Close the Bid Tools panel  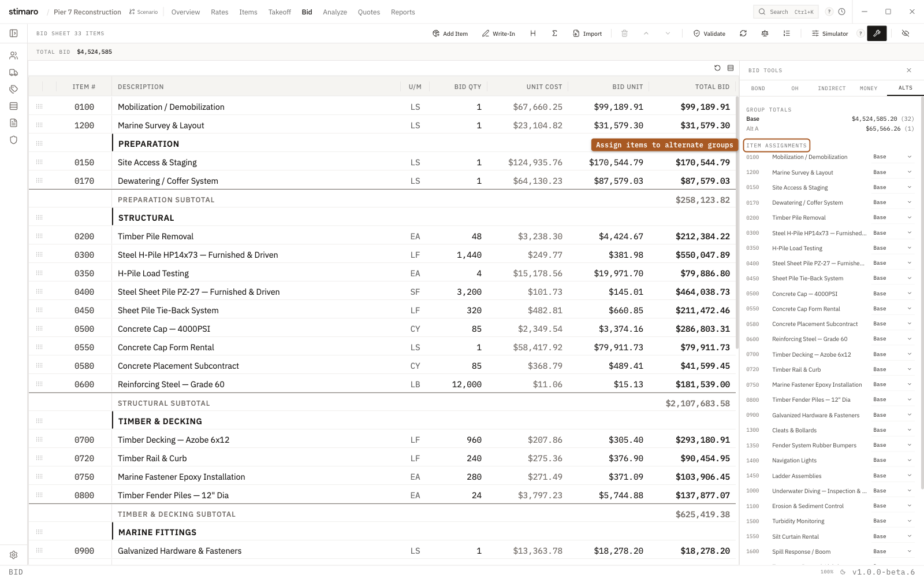tap(909, 71)
